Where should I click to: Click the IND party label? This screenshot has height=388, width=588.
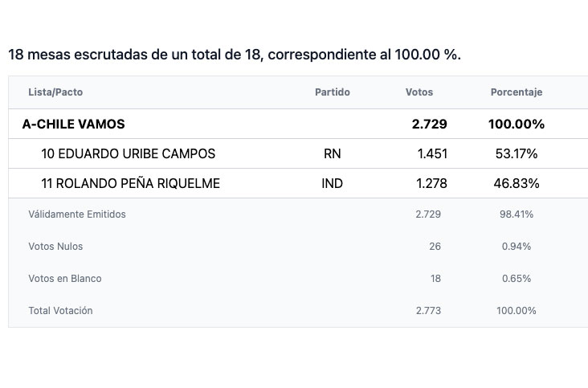333,183
